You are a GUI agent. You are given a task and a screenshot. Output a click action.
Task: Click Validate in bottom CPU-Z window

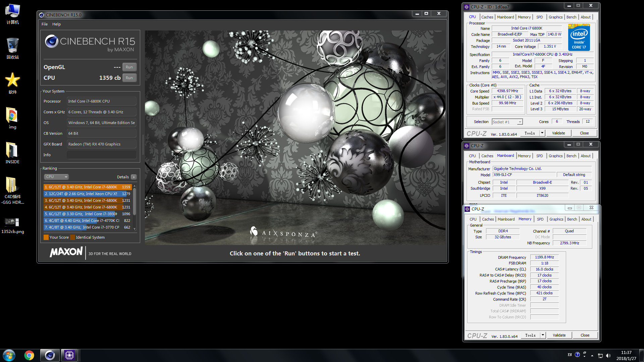click(x=559, y=335)
